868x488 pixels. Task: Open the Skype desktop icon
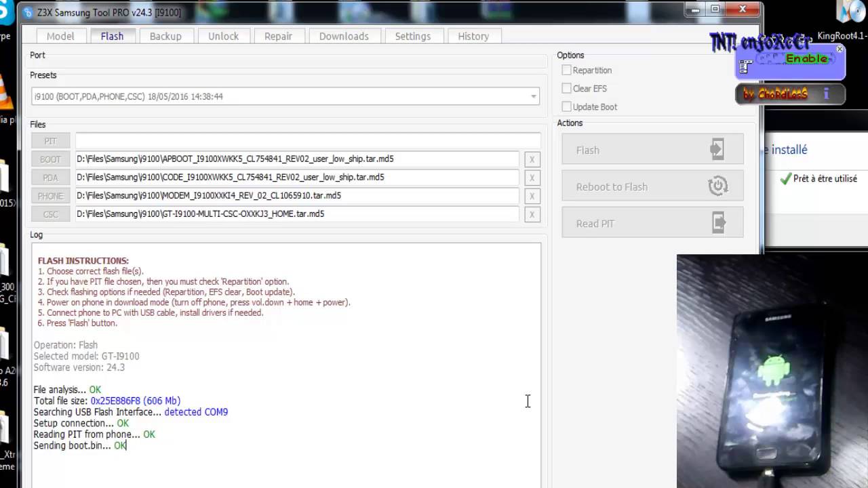click(5, 12)
